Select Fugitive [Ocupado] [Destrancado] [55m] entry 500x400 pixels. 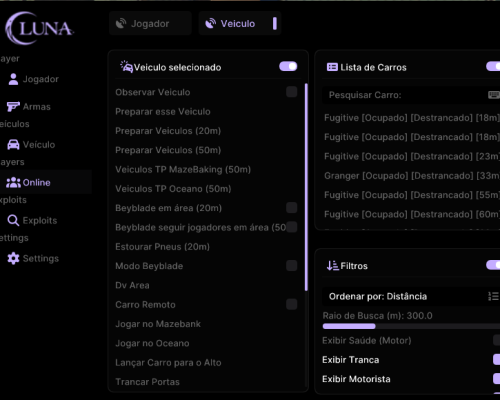tap(412, 195)
